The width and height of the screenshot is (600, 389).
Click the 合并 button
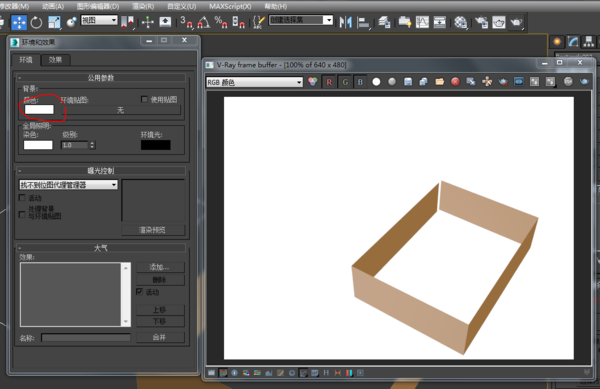160,337
